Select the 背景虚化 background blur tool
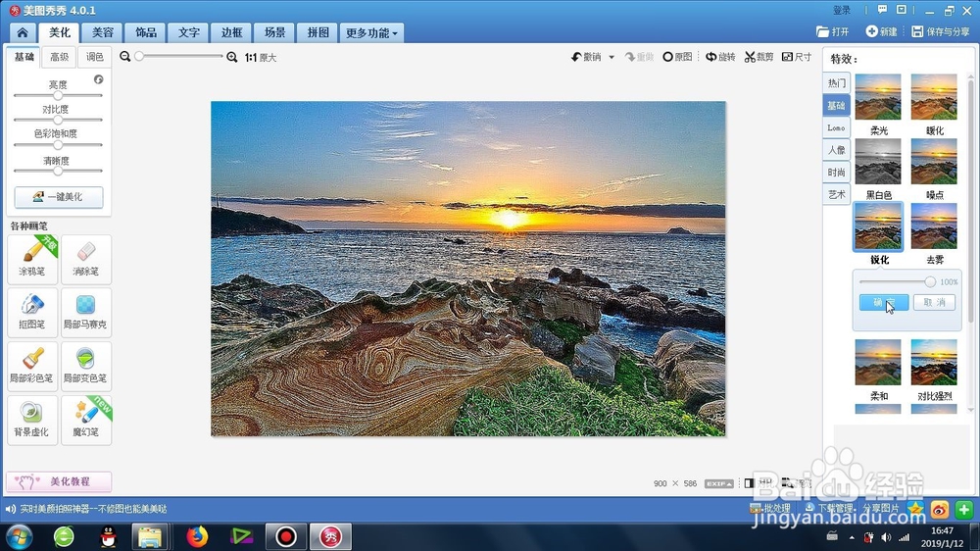 click(32, 419)
